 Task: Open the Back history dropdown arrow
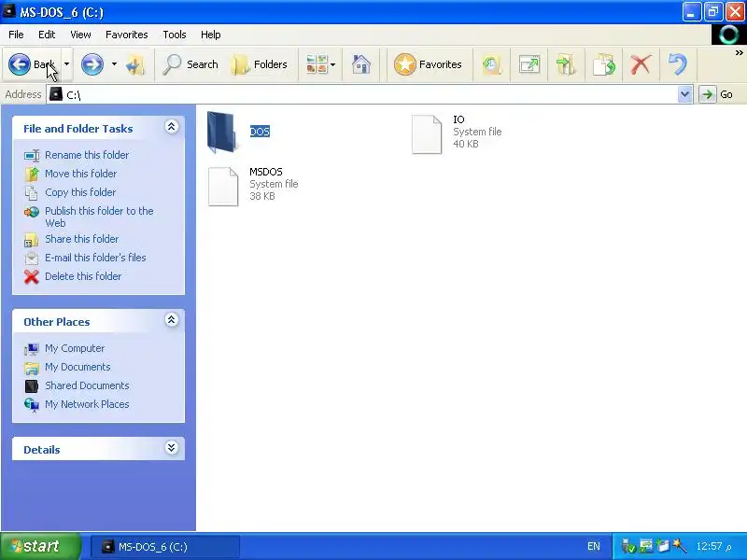[x=66, y=64]
